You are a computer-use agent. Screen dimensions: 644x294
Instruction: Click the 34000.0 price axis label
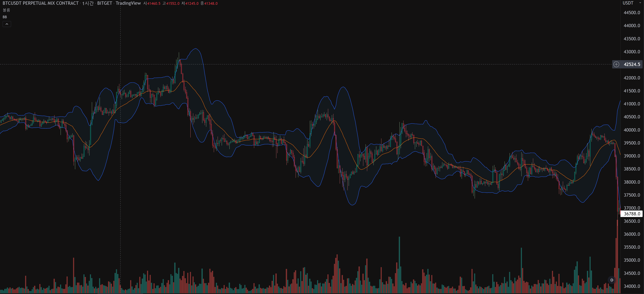(x=632, y=286)
